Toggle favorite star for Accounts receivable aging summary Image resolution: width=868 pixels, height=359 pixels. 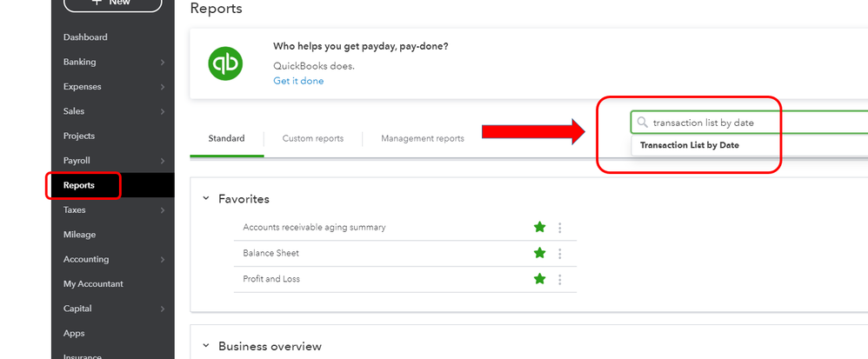[x=540, y=227]
